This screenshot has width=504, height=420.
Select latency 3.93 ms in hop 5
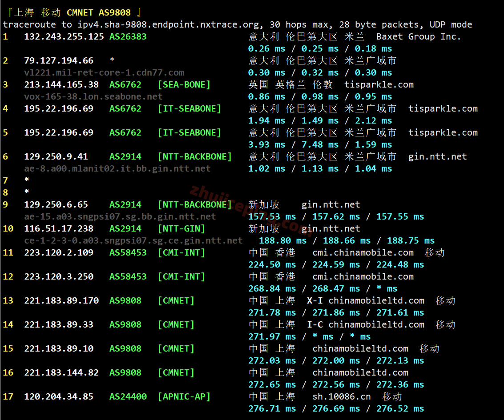pyautogui.click(x=266, y=144)
